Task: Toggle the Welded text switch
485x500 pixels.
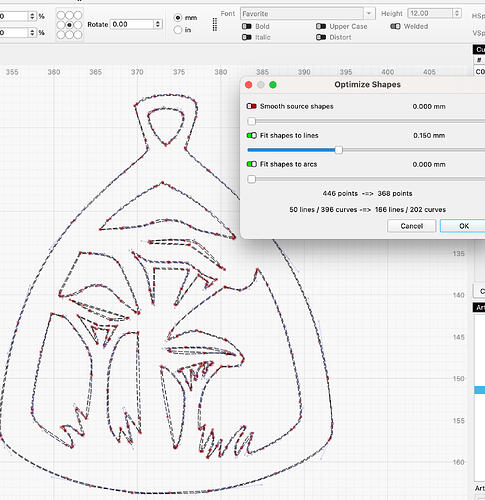Action: pyautogui.click(x=395, y=26)
